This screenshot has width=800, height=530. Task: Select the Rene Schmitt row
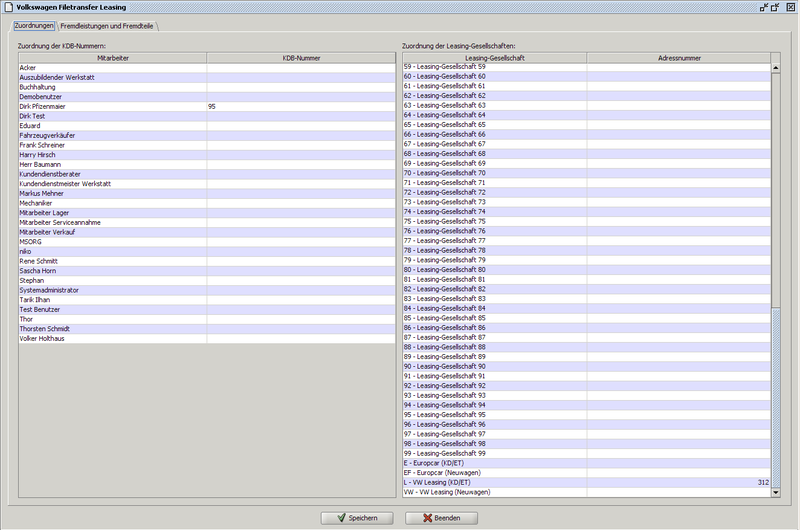207,262
